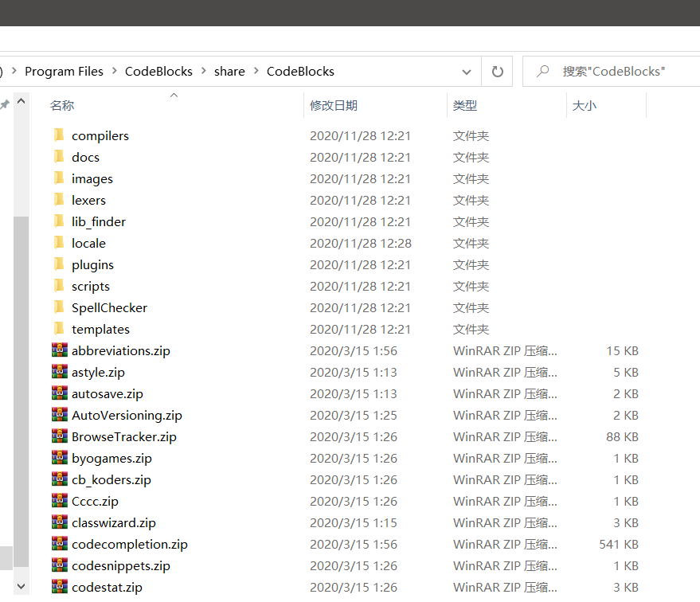The width and height of the screenshot is (700, 602).
Task: Select the folder name lib_finder
Action: pyautogui.click(x=99, y=222)
